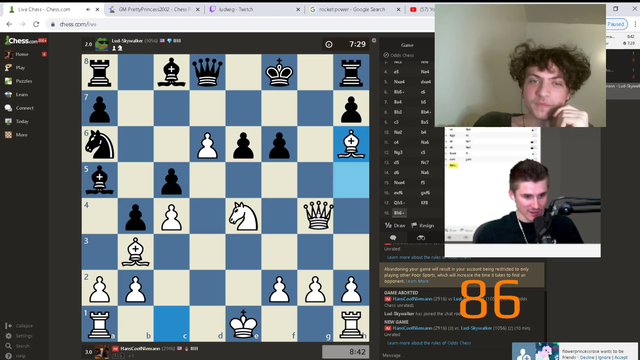Select the black queen on d8
640x360 pixels.
point(207,72)
